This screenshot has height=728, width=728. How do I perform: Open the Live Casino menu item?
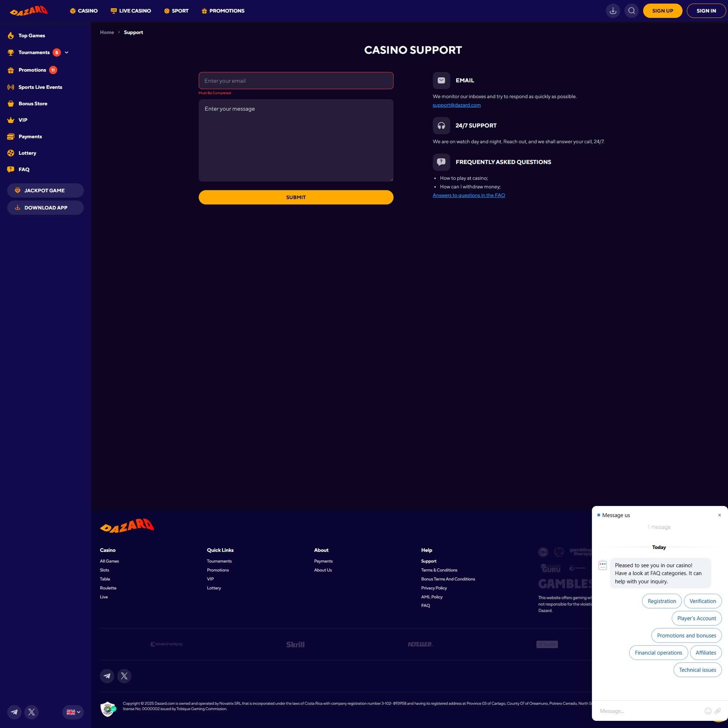[x=131, y=11]
